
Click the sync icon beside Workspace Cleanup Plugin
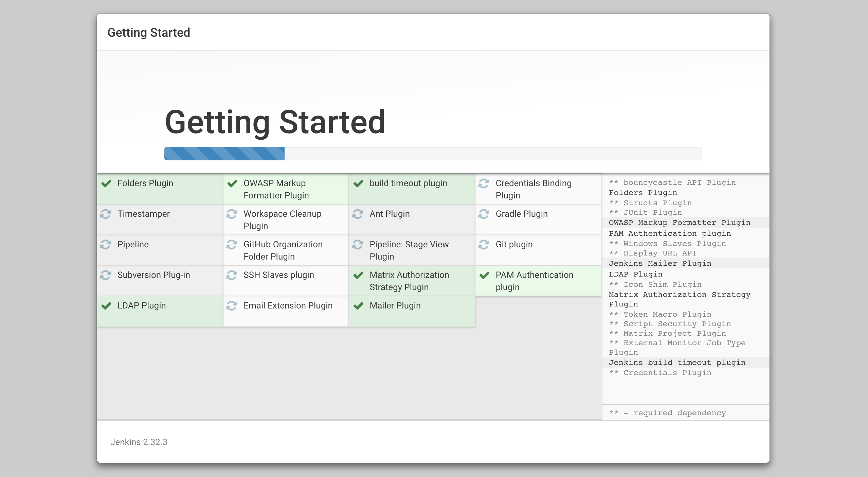[x=232, y=214]
